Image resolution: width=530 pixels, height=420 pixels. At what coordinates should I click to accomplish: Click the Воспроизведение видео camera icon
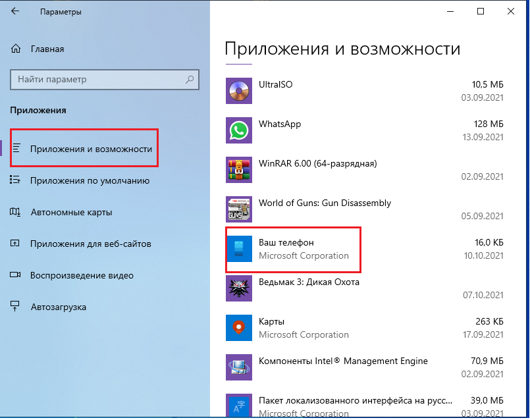(15, 275)
